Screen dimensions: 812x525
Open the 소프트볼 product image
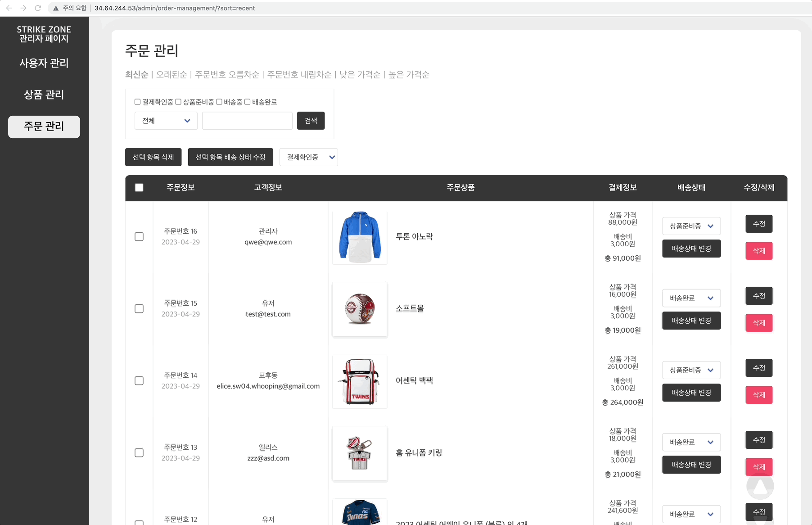coord(360,309)
